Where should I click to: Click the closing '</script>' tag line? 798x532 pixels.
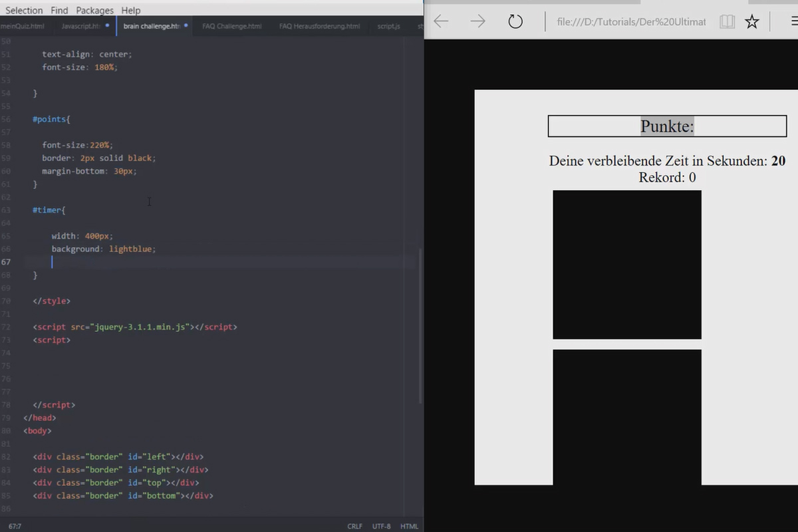54,404
